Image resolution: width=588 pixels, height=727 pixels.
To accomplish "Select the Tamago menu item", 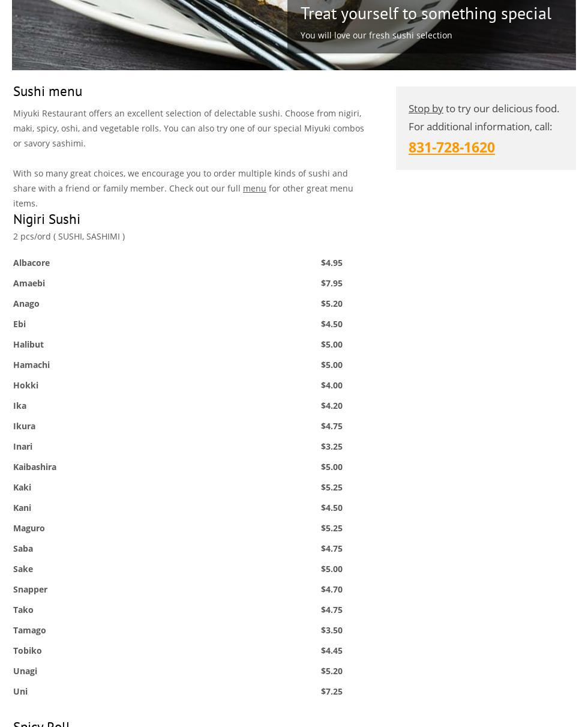I will (x=29, y=630).
